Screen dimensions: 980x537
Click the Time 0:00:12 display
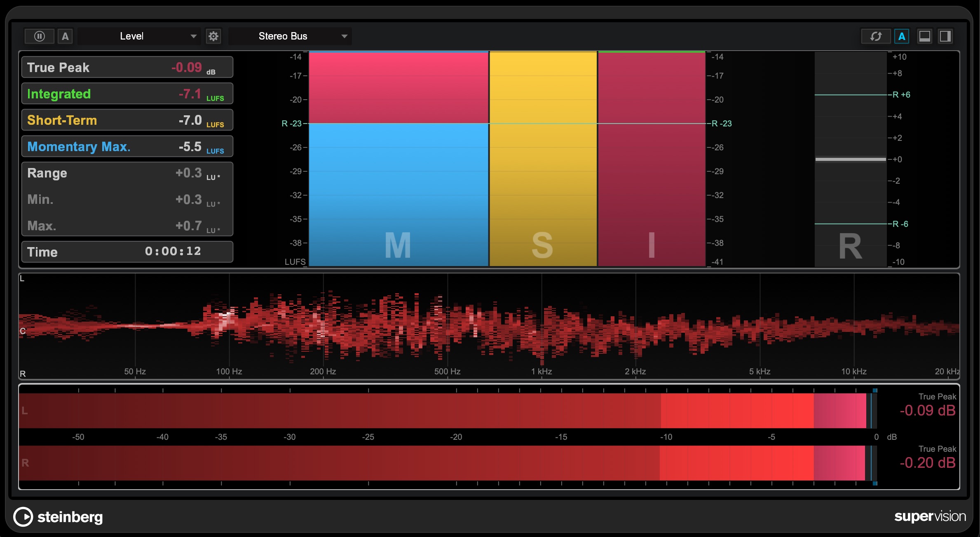tap(127, 252)
